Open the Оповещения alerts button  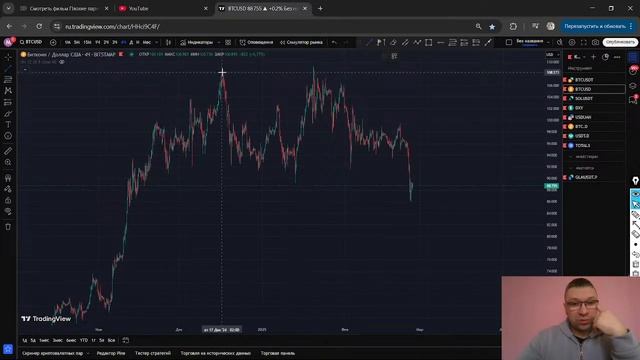pos(256,42)
